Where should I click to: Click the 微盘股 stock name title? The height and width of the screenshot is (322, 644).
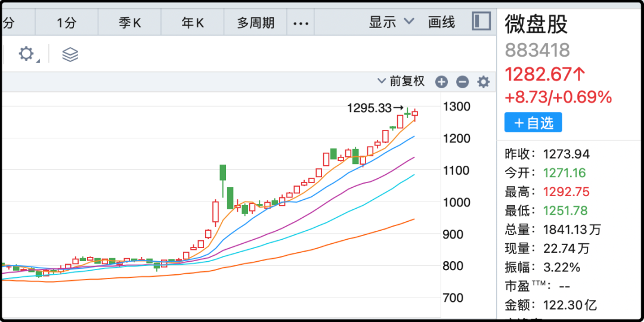536,24
